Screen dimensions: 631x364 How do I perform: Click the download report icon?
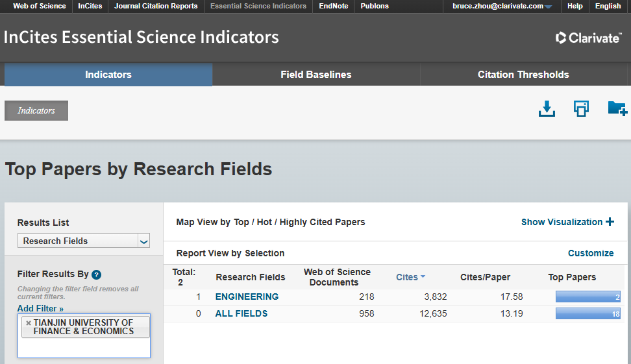[x=547, y=109]
